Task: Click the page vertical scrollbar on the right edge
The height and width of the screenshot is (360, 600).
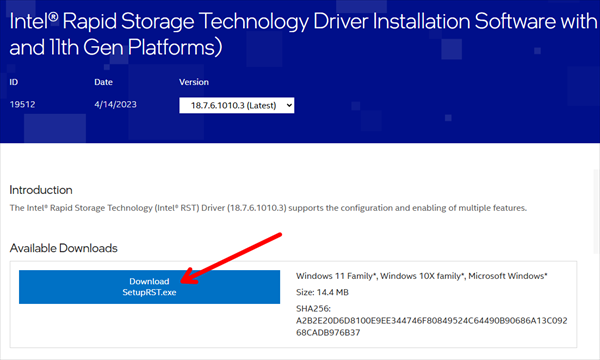Action: [597, 211]
